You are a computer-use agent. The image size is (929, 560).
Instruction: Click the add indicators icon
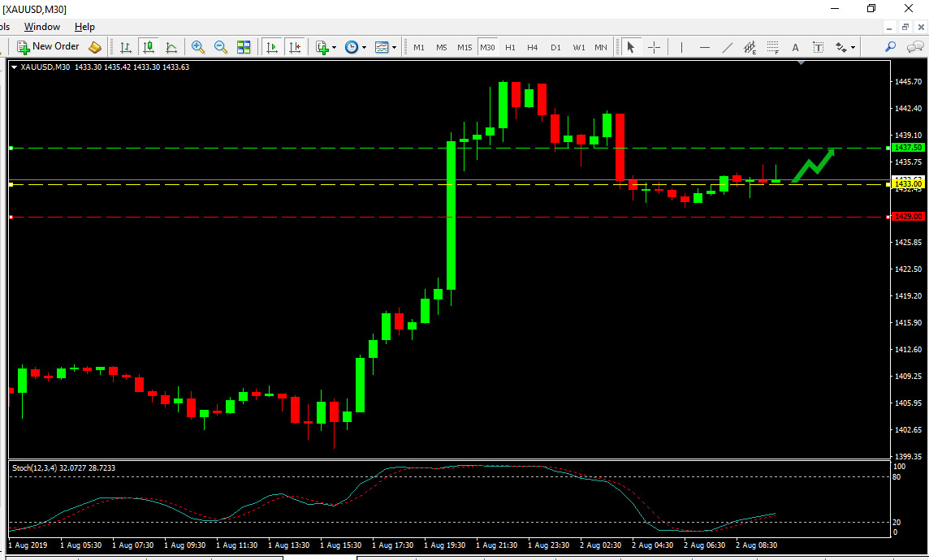[x=322, y=47]
